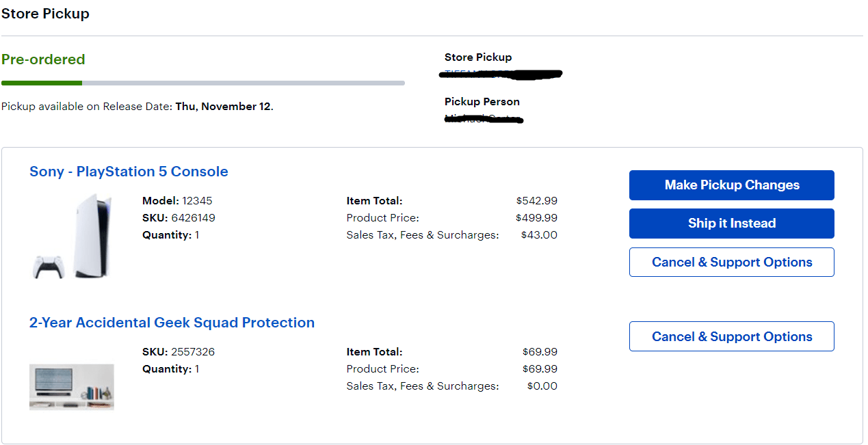Click the green Pre-ordered status text
Image resolution: width=868 pixels, height=445 pixels.
point(43,59)
